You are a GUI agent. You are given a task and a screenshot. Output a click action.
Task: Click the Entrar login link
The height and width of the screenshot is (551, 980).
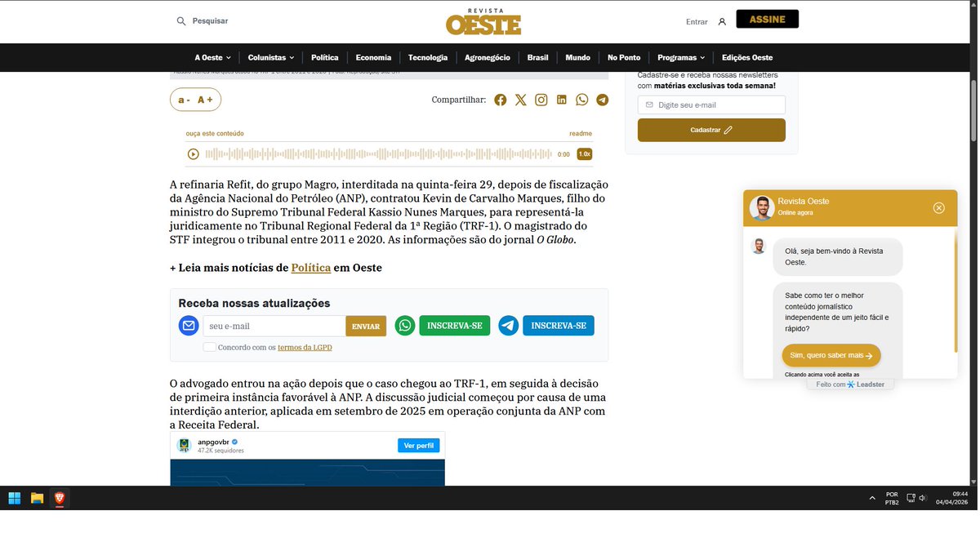697,22
